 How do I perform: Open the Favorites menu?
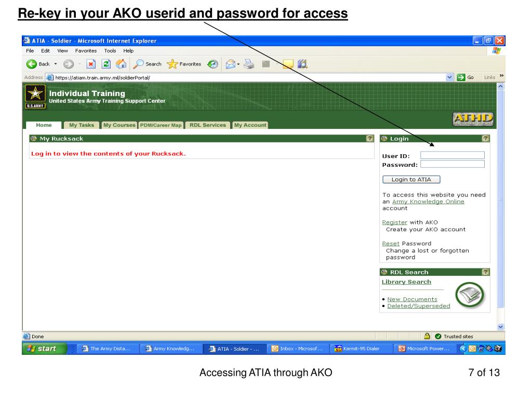(86, 50)
